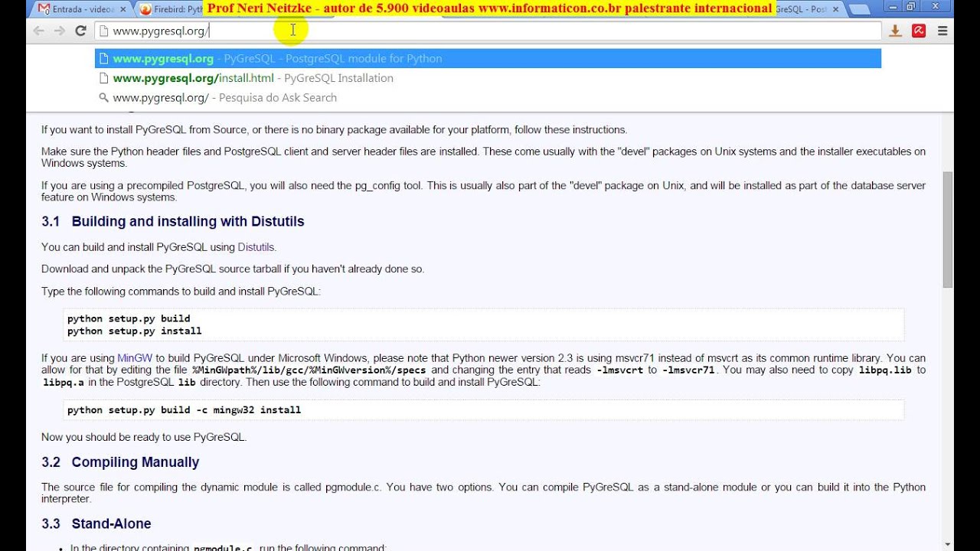Click the '3.2 Compiling Manually' heading
Screen dimensions: 980x551
pyautogui.click(x=120, y=462)
